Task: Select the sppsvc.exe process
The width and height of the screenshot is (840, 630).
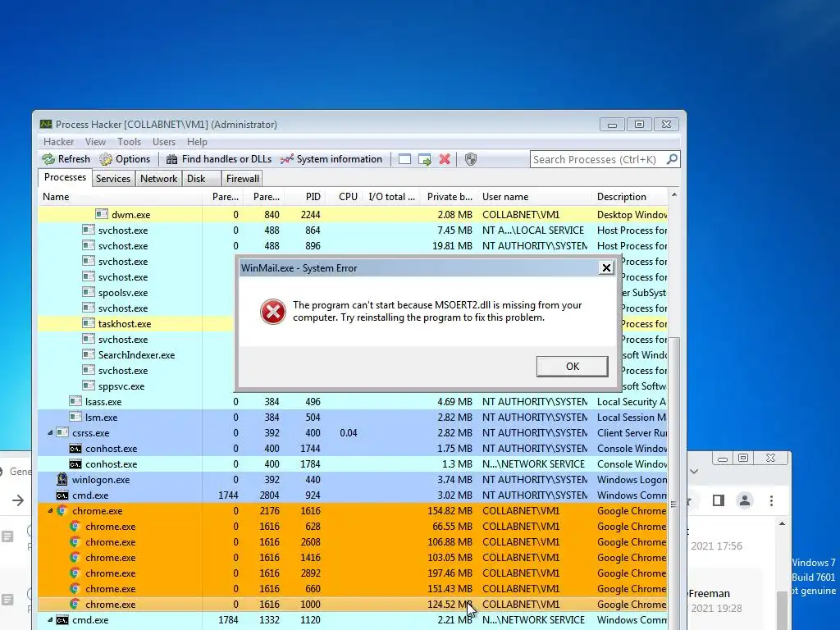Action: tap(121, 386)
